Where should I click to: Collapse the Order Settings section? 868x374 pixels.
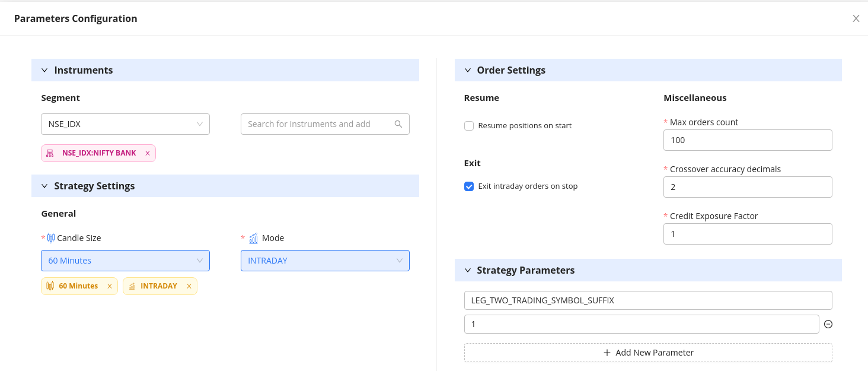click(x=467, y=70)
